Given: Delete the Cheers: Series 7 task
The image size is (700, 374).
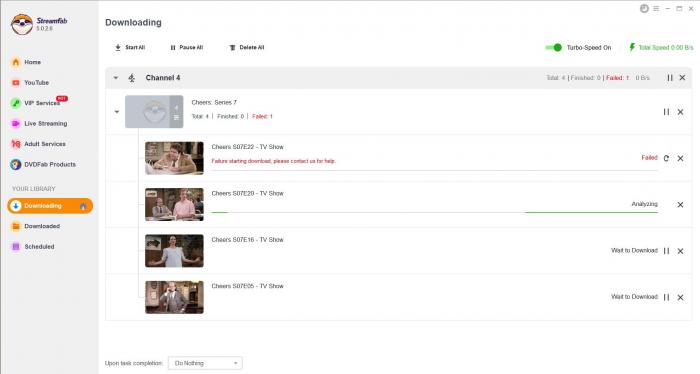Looking at the screenshot, I should coord(680,112).
